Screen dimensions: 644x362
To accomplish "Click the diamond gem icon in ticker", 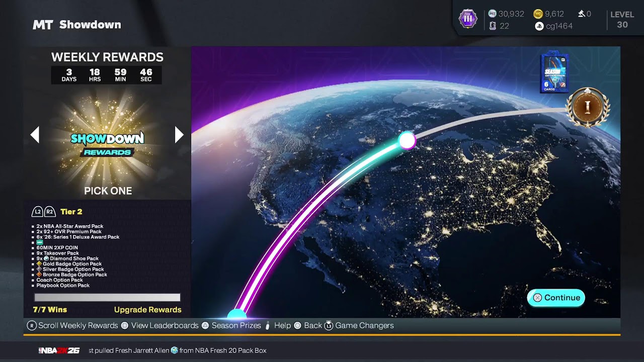I will click(x=175, y=350).
